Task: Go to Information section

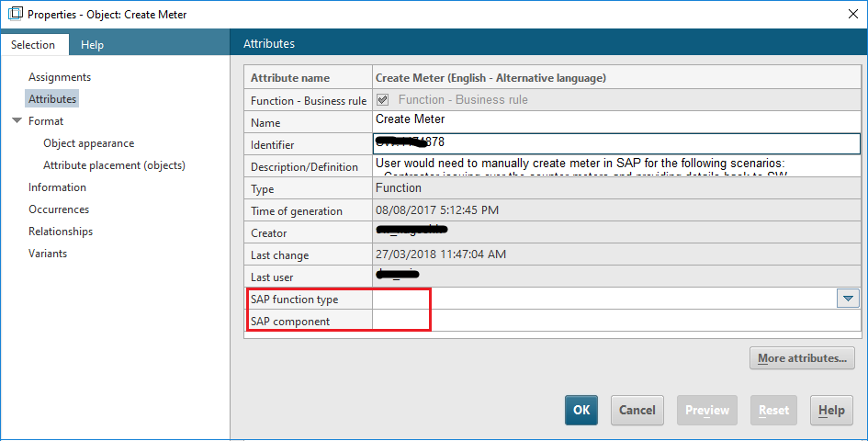Action: click(57, 187)
